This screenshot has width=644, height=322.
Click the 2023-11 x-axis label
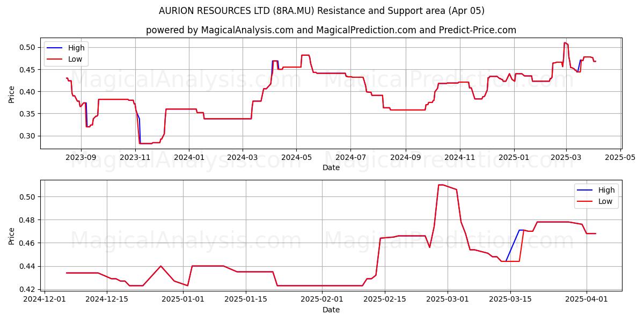pos(135,157)
